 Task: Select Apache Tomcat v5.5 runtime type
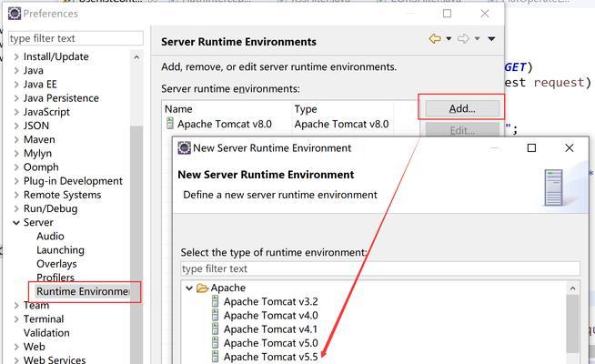pos(270,357)
